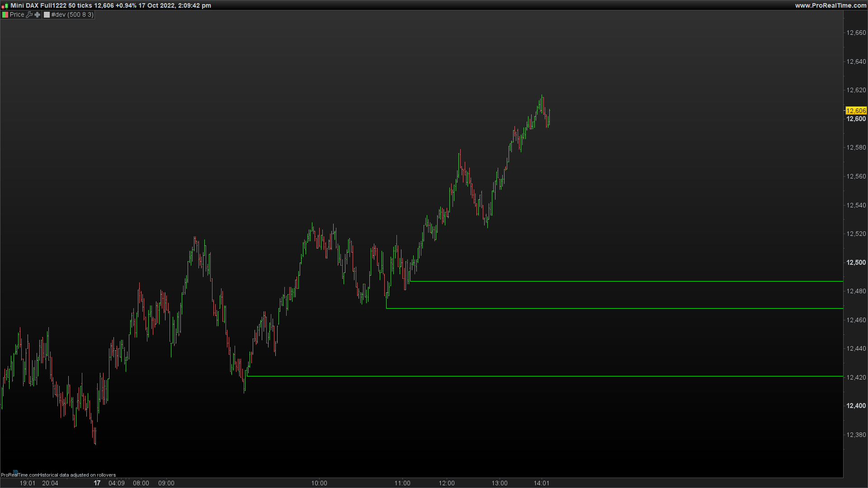Click the gray #dev indicator color box
This screenshot has height=488, width=868.
tap(47, 15)
